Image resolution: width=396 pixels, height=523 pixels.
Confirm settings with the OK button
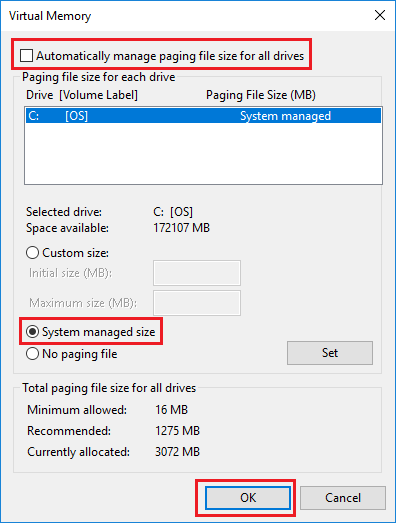click(248, 498)
